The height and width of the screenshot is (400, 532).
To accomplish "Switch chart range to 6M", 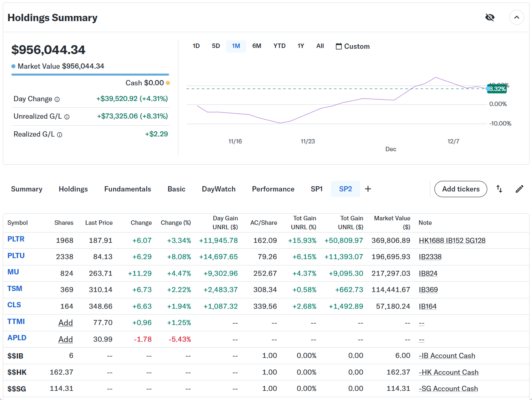I will click(256, 46).
